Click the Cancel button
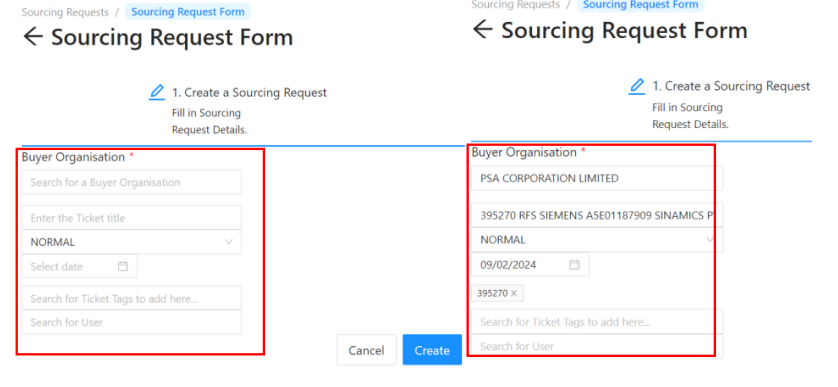This screenshot has height=387, width=838. point(367,350)
